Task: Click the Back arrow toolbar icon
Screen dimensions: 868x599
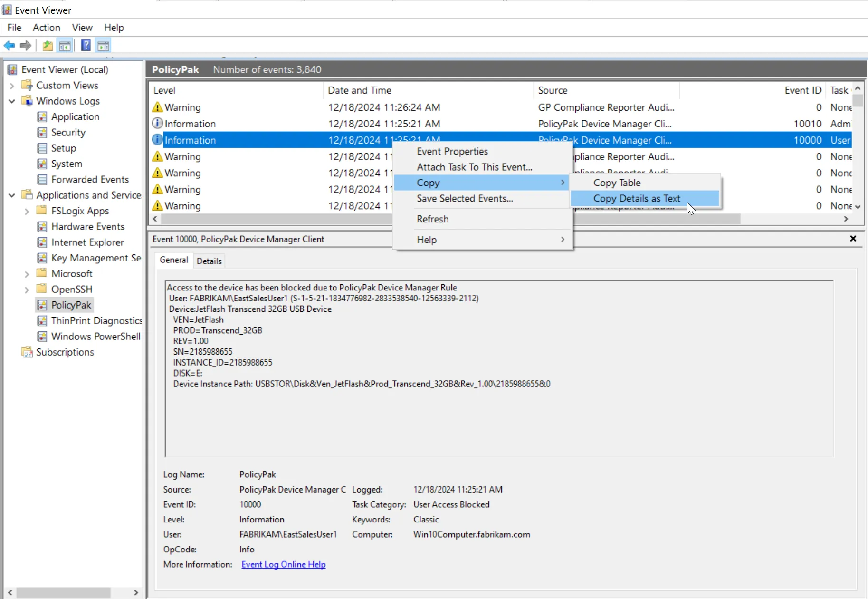Action: (x=10, y=46)
